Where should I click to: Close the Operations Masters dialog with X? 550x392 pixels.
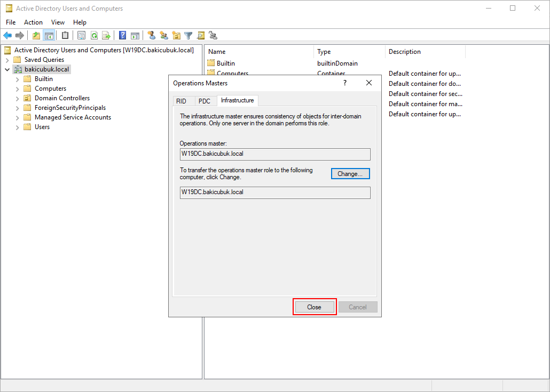[369, 83]
